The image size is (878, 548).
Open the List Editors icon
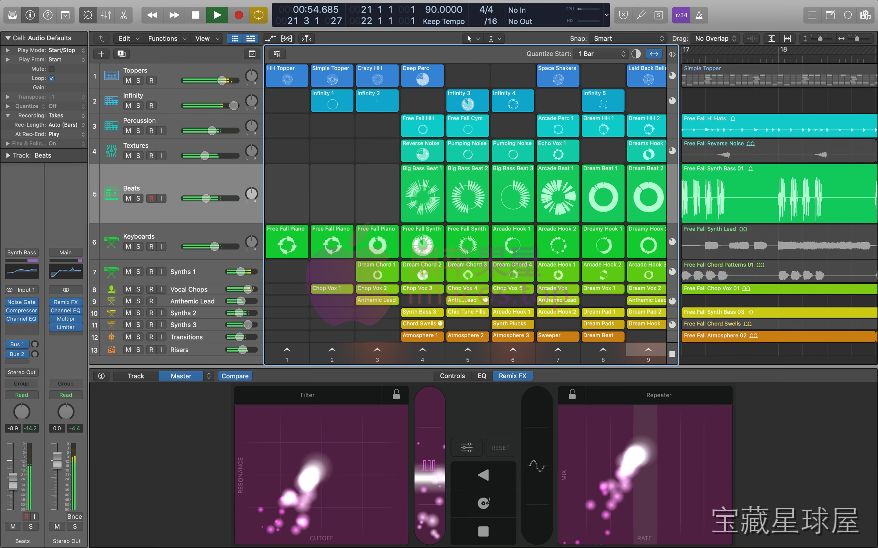(x=812, y=15)
